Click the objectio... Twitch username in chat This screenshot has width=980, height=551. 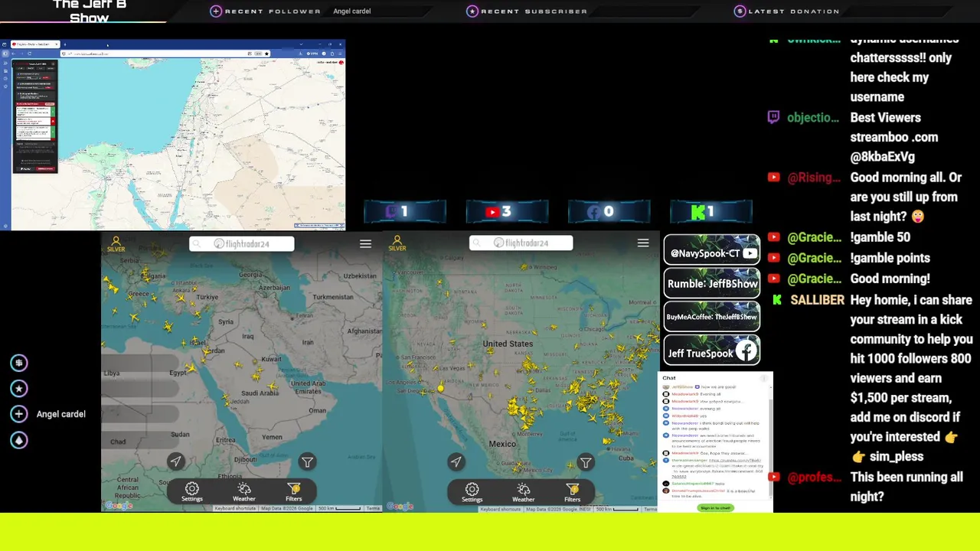coord(813,118)
